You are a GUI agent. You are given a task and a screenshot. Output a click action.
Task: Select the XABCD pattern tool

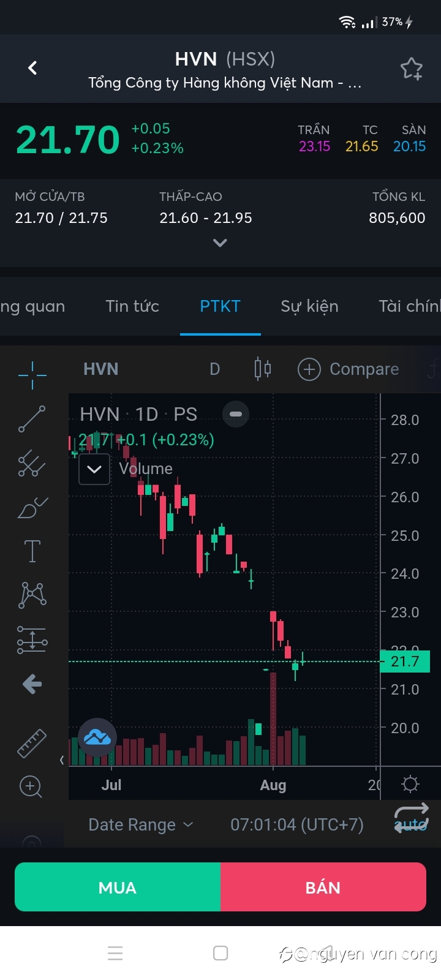click(32, 595)
